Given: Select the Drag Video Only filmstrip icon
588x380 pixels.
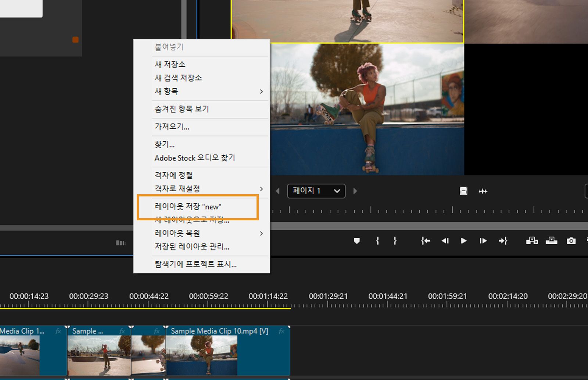Looking at the screenshot, I should tap(463, 191).
